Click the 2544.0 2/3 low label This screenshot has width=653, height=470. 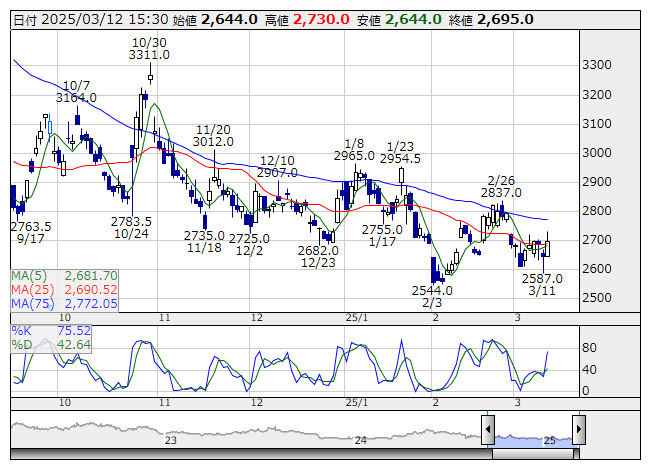pos(432,296)
